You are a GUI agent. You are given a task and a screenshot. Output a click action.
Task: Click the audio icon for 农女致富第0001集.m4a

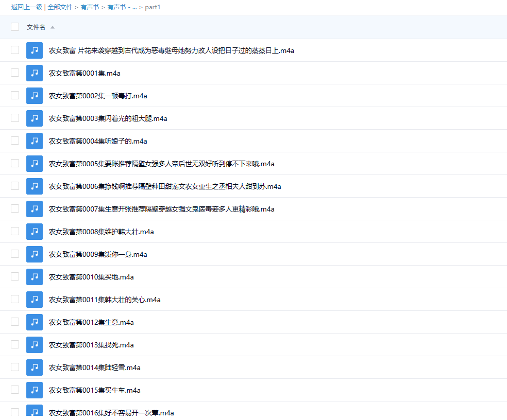click(34, 73)
